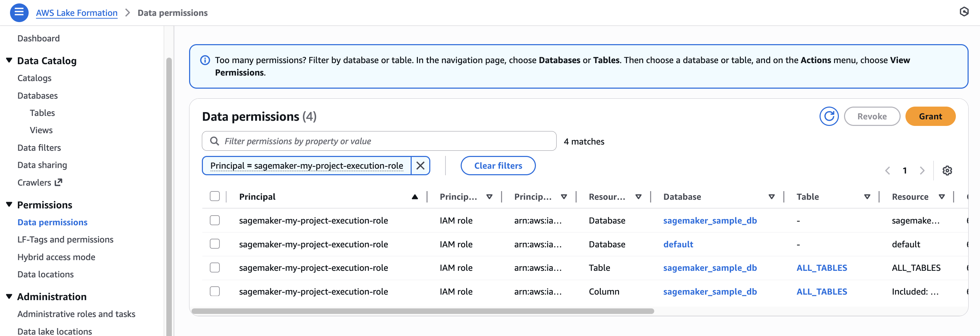This screenshot has width=980, height=336.
Task: Click the refresh permissions icon
Action: pos(829,117)
